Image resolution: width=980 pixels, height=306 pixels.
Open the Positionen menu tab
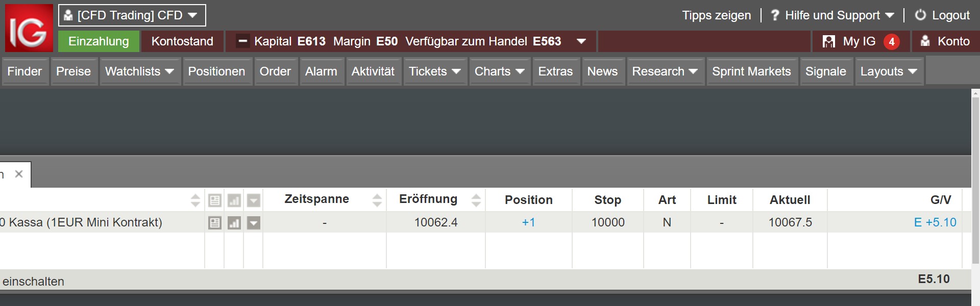[216, 71]
